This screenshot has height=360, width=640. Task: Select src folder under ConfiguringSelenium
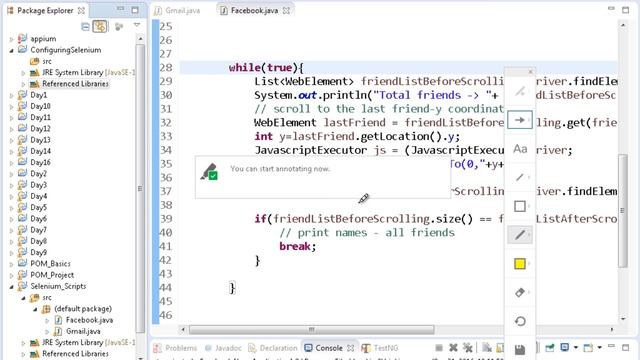[47, 61]
